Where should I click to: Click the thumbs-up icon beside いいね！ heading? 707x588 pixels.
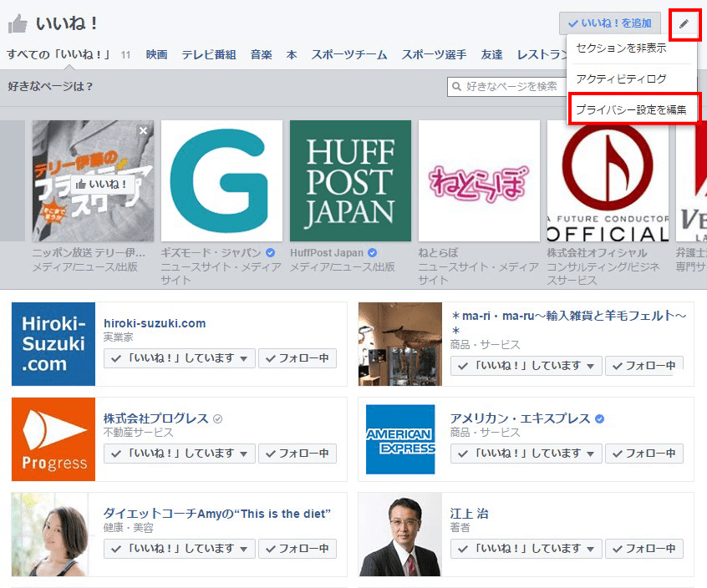coord(18,23)
